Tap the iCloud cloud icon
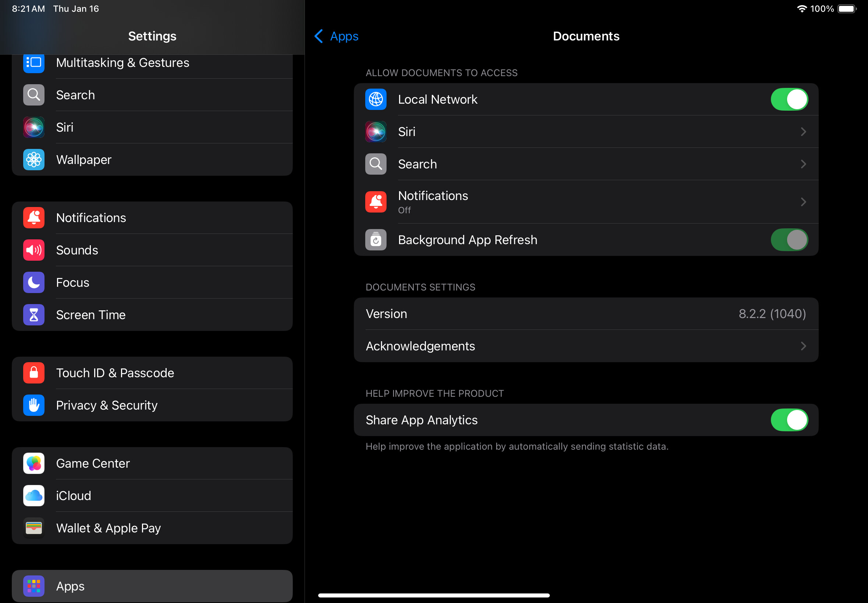This screenshot has height=603, width=868. pos(33,496)
